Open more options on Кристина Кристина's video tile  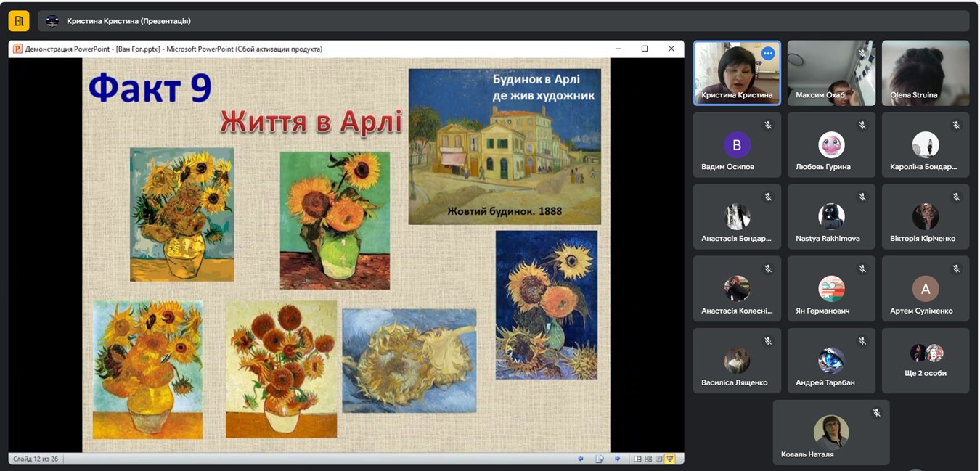click(x=768, y=54)
